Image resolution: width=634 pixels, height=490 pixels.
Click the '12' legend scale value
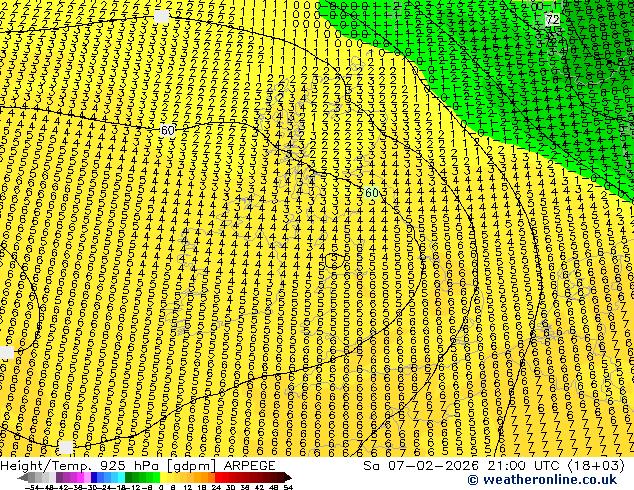(187, 487)
